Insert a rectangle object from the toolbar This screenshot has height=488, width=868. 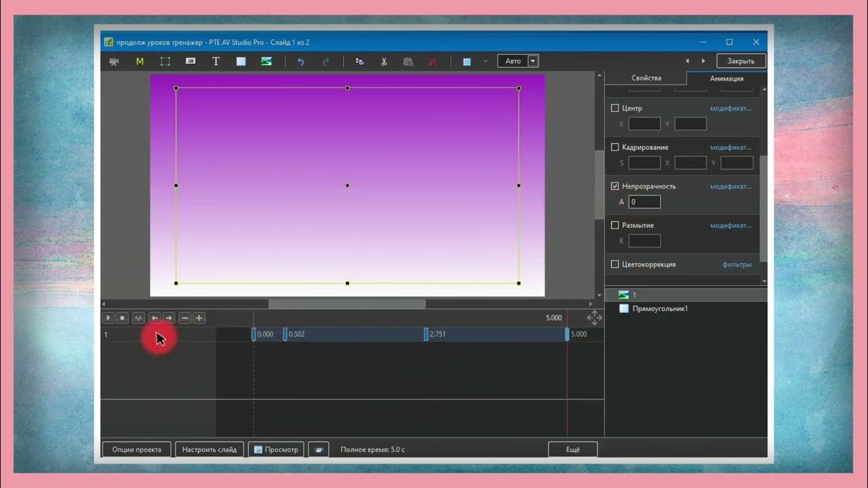tap(241, 61)
